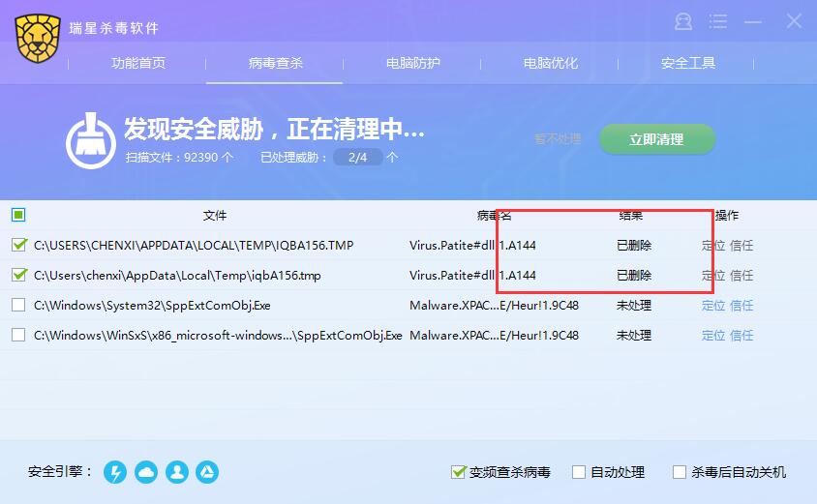The width and height of the screenshot is (817, 504).
Task: Switch to 功能首页 tab
Action: [138, 64]
